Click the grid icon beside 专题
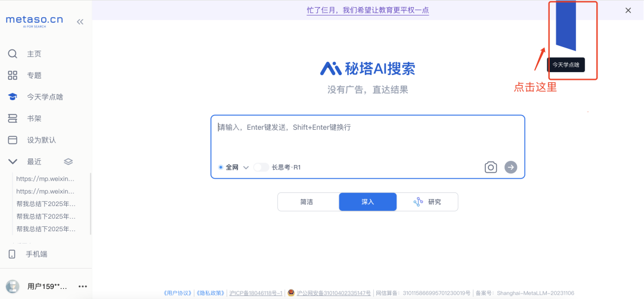 coord(13,76)
